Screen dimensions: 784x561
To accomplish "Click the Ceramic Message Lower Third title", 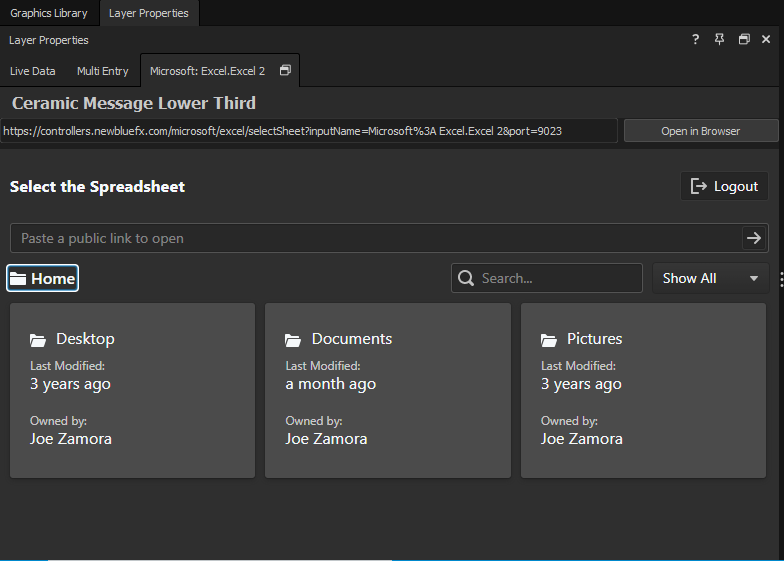I will pos(134,103).
